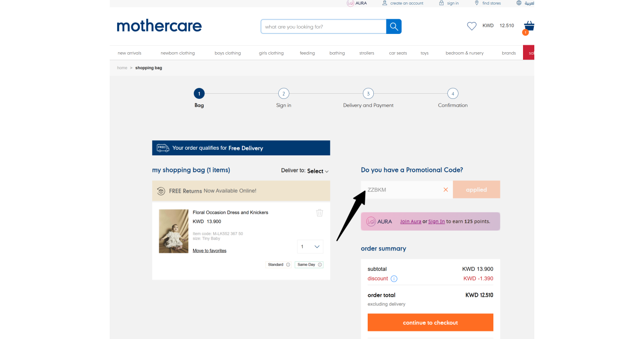Click the sign in padlock icon
Screen dimensions: 644x339
[x=442, y=3]
